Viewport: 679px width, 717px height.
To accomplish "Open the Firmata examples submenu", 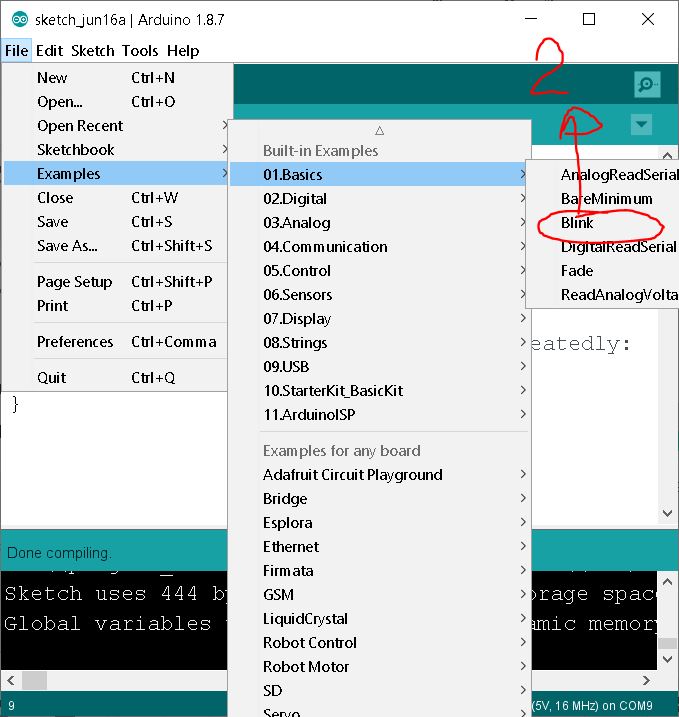I will coord(380,571).
